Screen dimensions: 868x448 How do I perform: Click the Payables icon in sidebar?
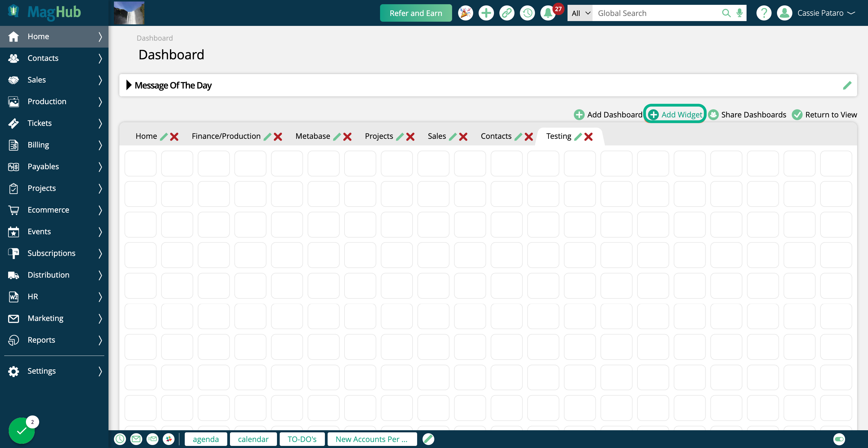pyautogui.click(x=14, y=166)
